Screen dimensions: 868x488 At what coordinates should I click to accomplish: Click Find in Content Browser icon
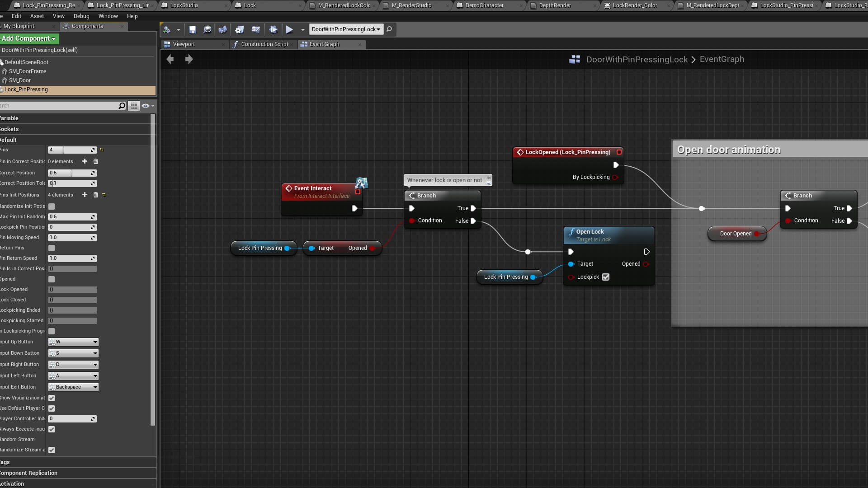207,29
